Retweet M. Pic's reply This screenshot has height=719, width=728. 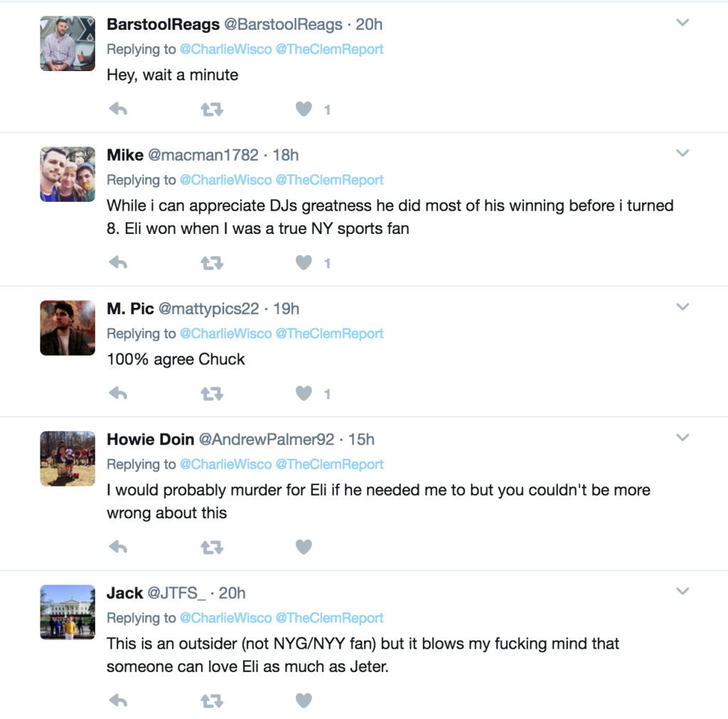point(212,393)
